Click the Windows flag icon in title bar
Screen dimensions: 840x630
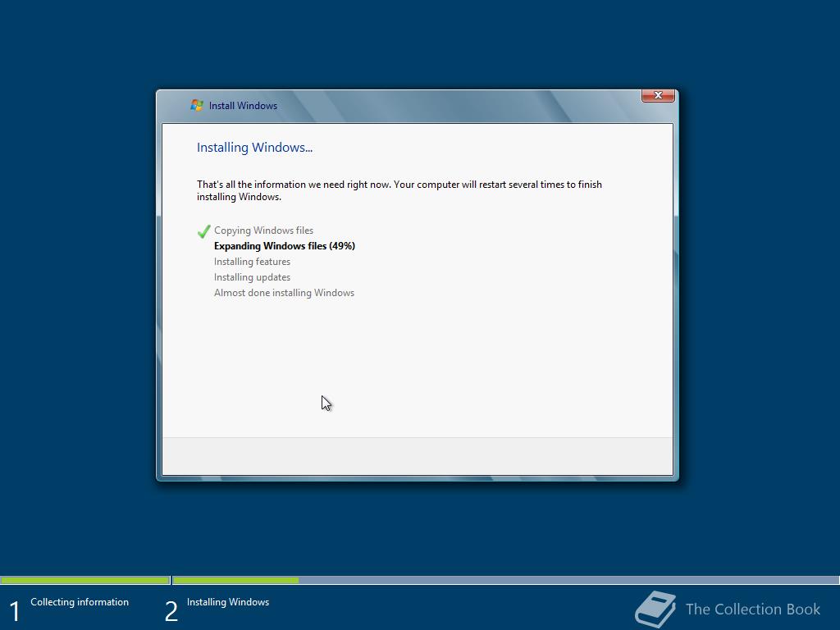pos(197,106)
